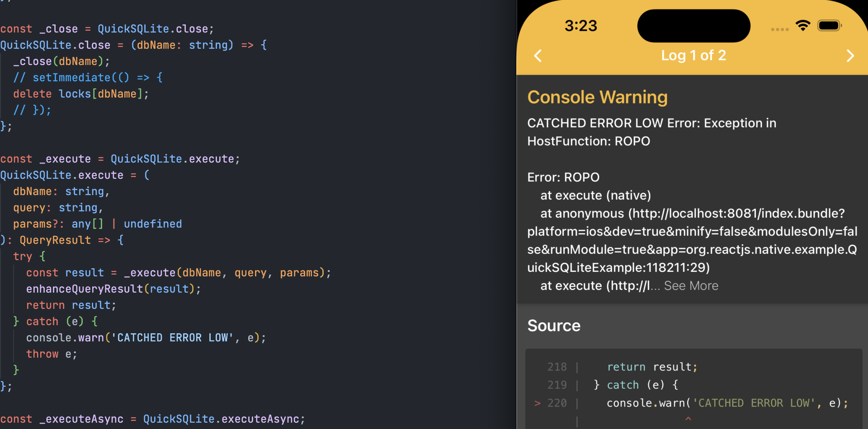This screenshot has width=868, height=429.
Task: Click 'QuickSQLite.close = (dbName: string) => {' line
Action: (x=134, y=45)
